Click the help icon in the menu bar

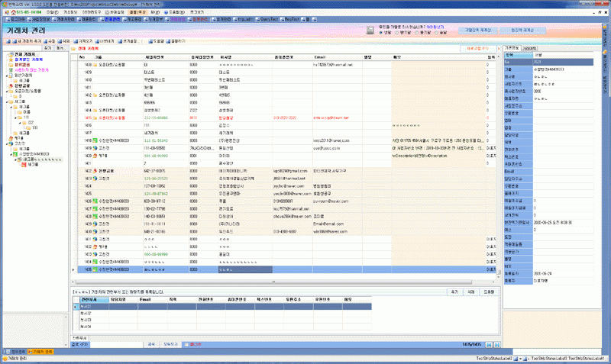[166, 12]
